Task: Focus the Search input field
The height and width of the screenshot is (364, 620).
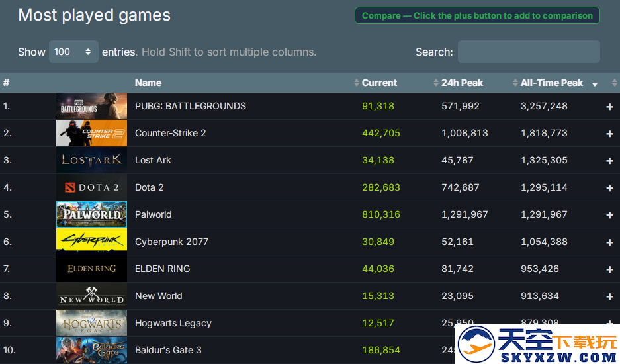Action: pyautogui.click(x=529, y=52)
